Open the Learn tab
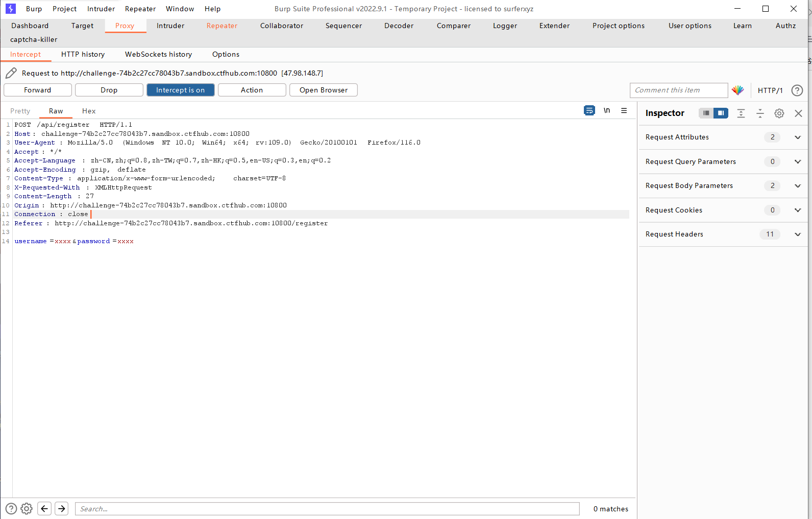This screenshot has width=812, height=519. coord(743,26)
